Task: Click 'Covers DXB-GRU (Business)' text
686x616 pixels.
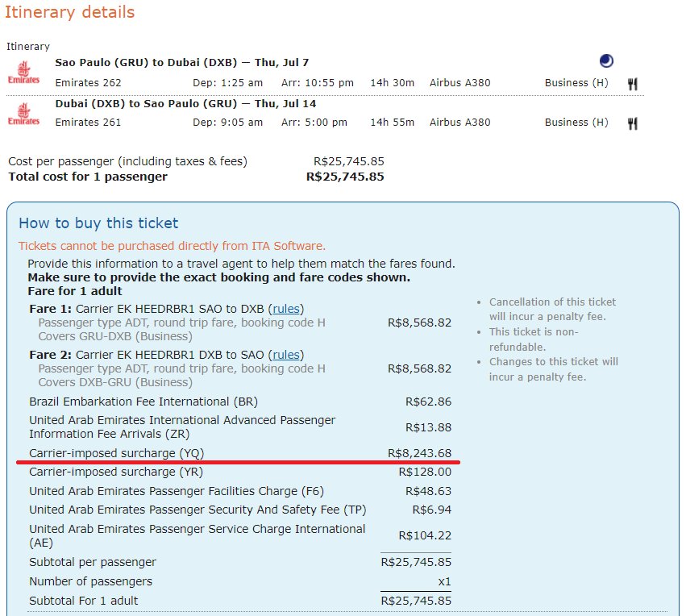Action: coord(115,382)
